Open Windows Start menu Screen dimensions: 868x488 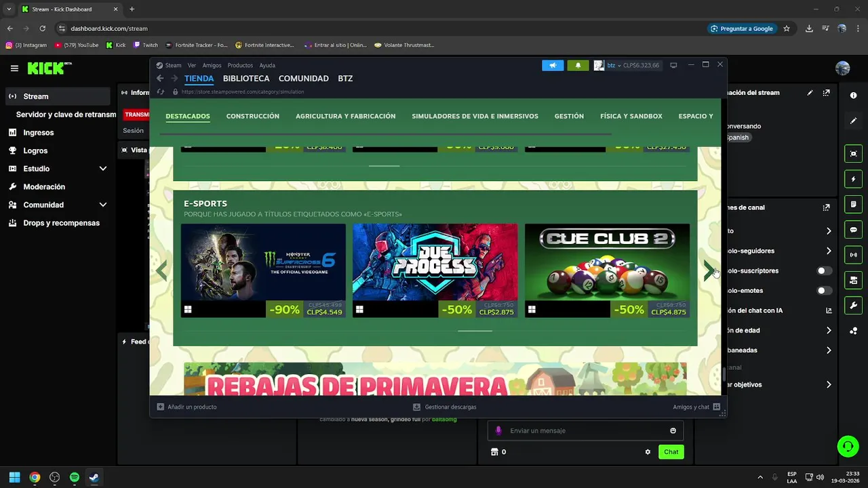14,477
